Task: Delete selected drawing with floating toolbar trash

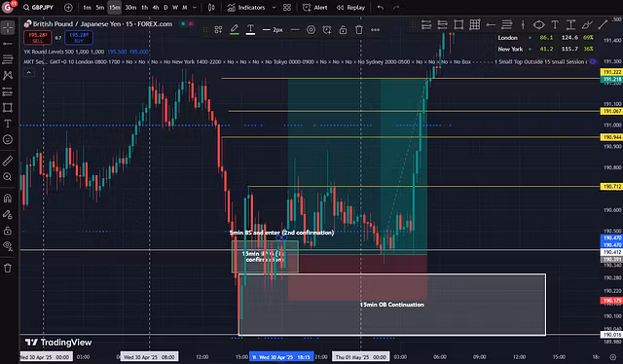Action: click(359, 30)
